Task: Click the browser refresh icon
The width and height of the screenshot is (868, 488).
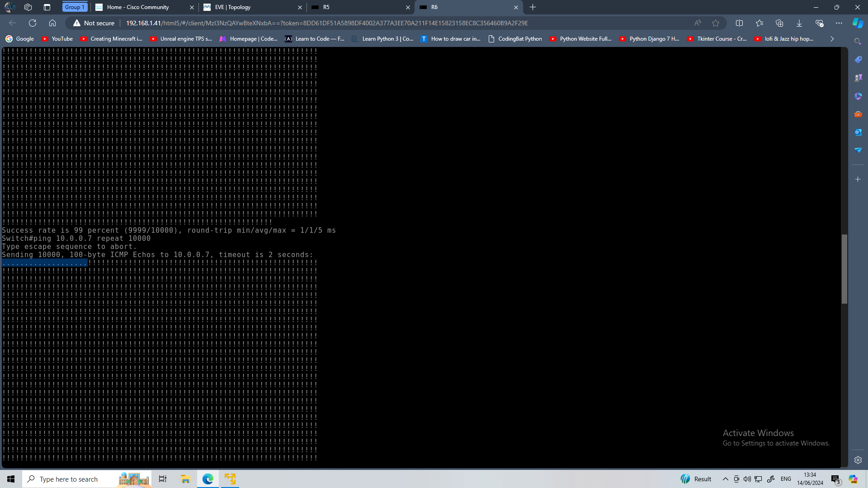Action: 33,23
